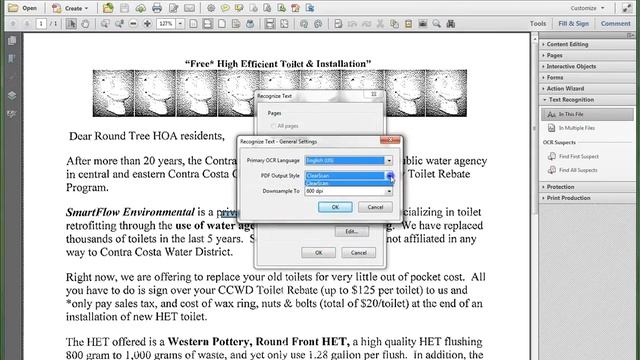Click the expand read-mode icon at top right
The image size is (640, 360).
[x=627, y=8]
